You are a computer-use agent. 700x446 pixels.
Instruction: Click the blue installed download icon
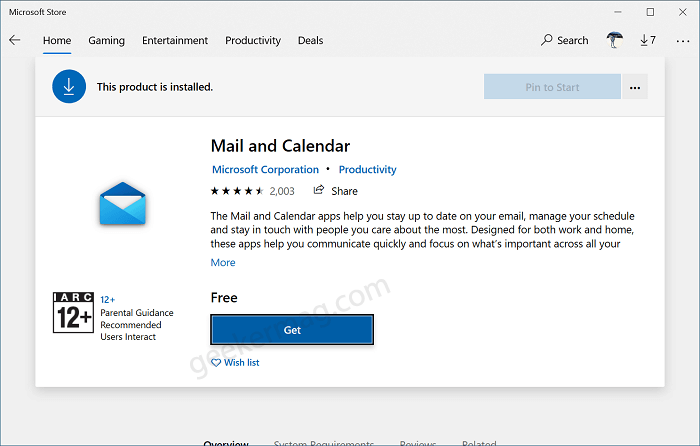[69, 86]
